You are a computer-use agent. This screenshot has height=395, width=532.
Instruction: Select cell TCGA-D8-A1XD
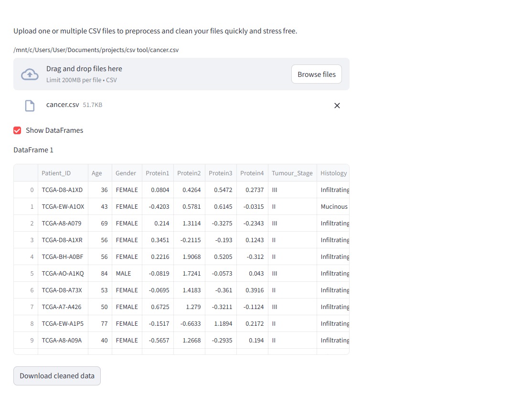point(63,190)
